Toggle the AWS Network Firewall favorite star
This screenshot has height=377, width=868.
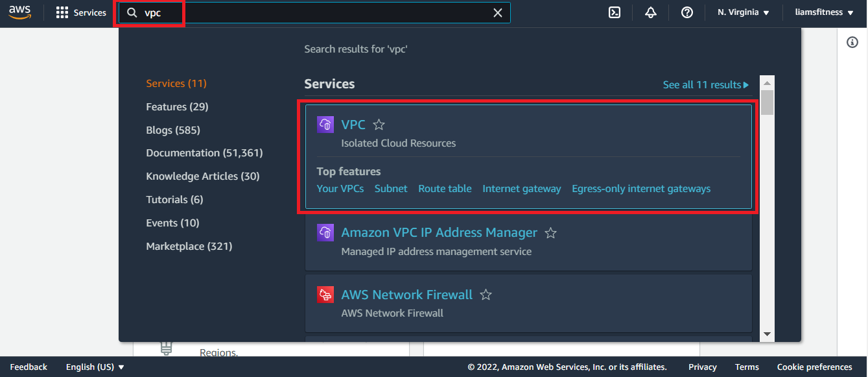(x=486, y=295)
